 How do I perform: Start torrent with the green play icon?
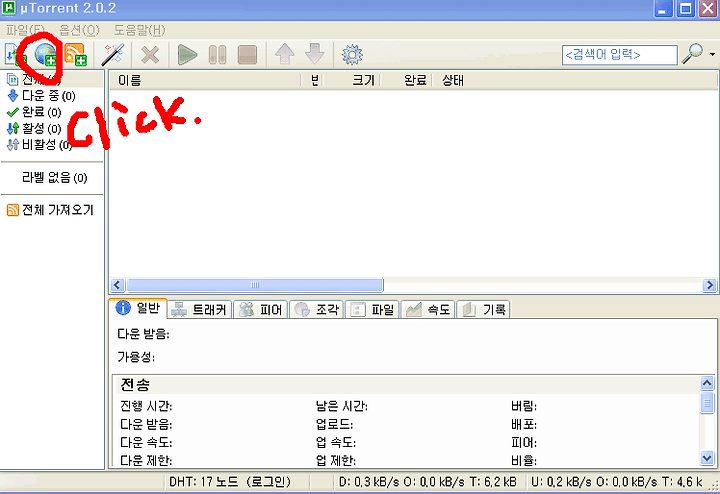pyautogui.click(x=187, y=55)
